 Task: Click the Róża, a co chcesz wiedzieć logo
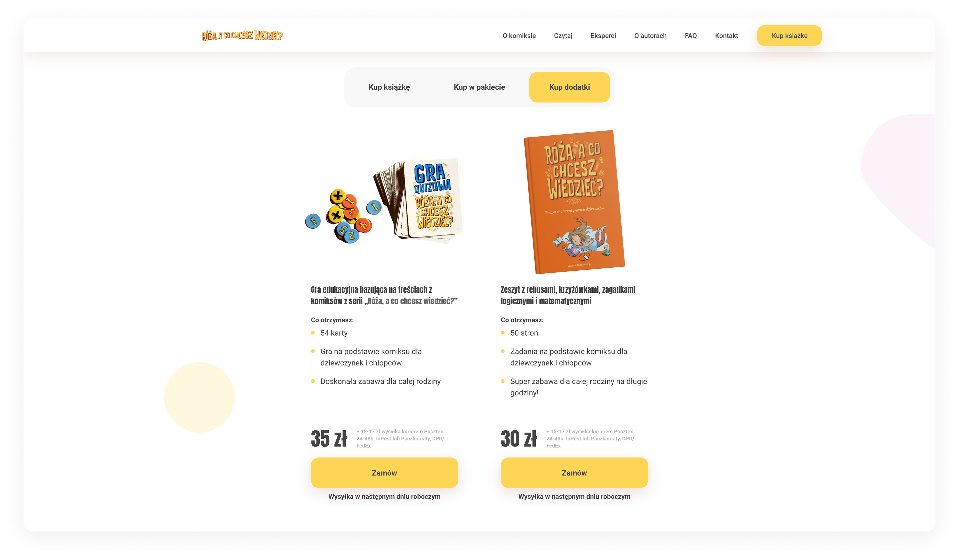tap(242, 35)
